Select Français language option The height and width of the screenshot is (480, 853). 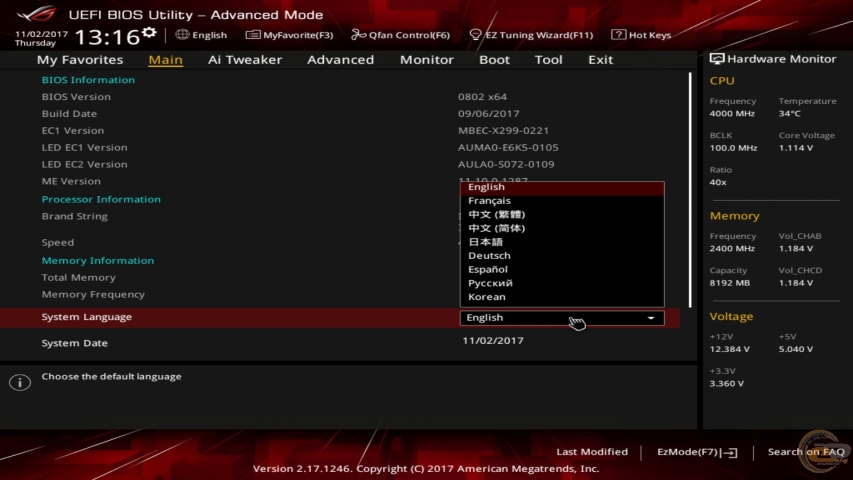tap(562, 201)
